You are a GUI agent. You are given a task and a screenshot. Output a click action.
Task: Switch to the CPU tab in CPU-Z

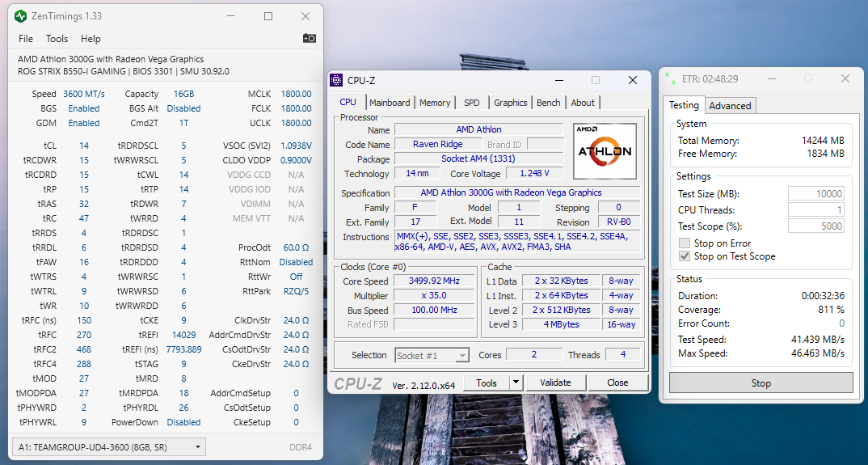[348, 102]
